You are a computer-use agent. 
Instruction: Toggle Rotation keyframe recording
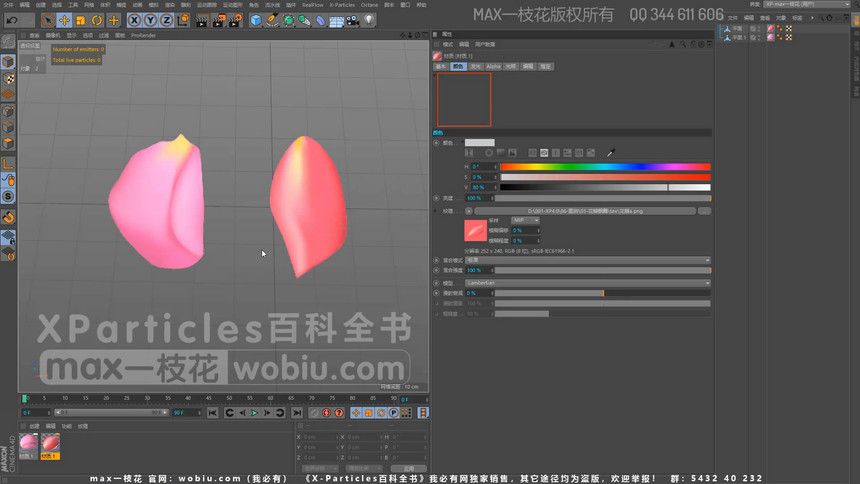[x=381, y=413]
